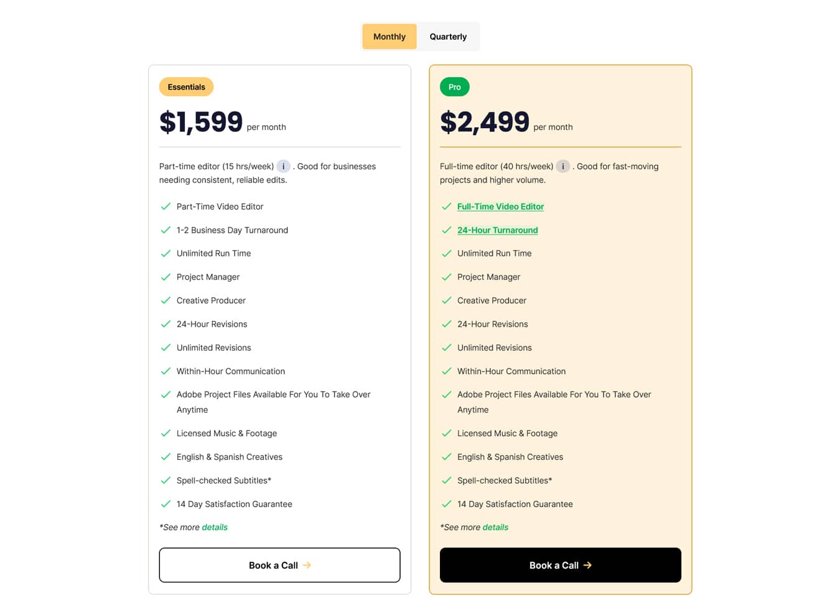Click Essentials 14 Day Satisfaction Guarantee checkmark
The width and height of the screenshot is (840, 616).
coord(166,504)
